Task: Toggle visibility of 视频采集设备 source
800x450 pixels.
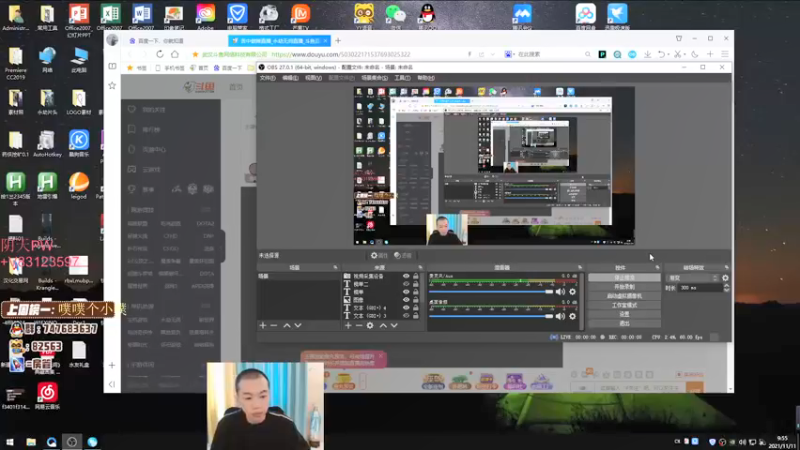Action: (406, 276)
